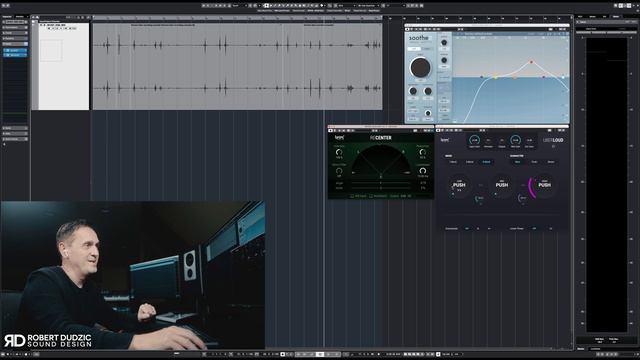The image size is (640, 360).
Task: Select the yellow node on soothe's EQ curve
Action: 496,77
